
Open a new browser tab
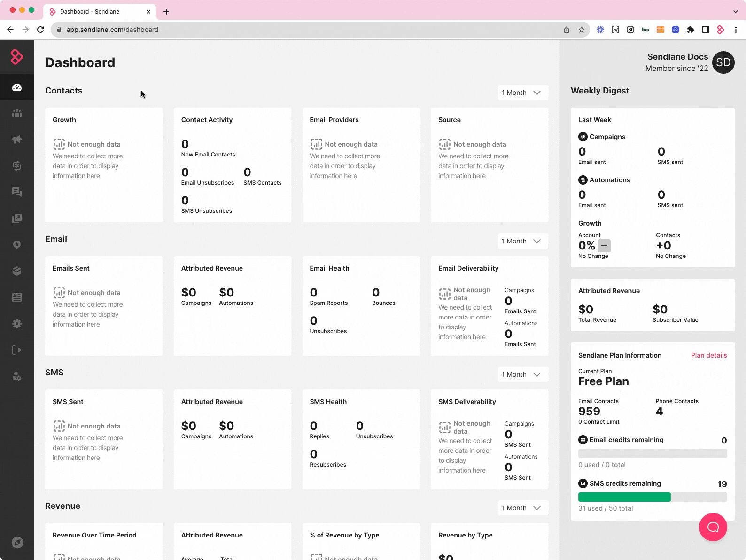pos(166,12)
